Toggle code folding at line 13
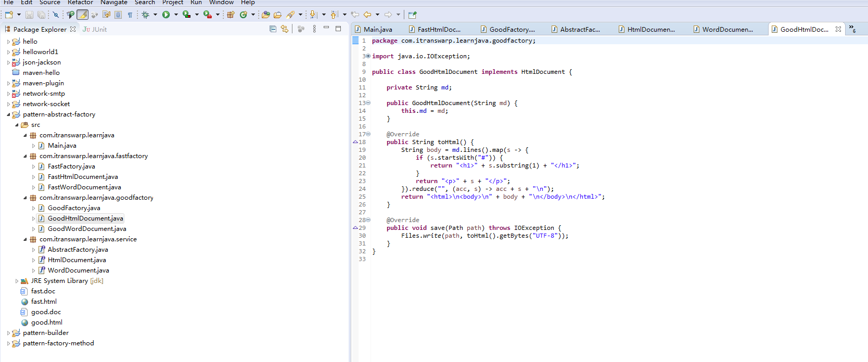Image resolution: width=868 pixels, height=362 pixels. [x=368, y=103]
